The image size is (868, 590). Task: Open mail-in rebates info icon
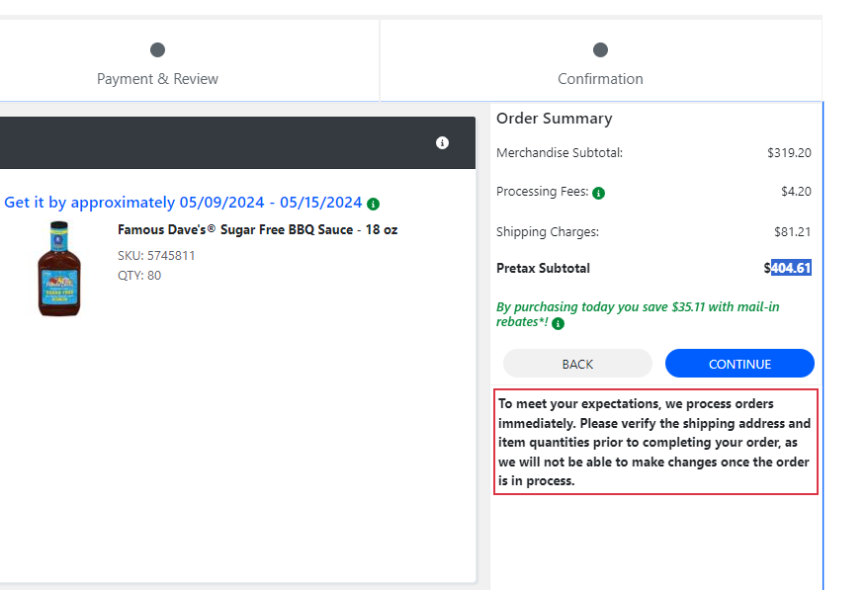558,324
